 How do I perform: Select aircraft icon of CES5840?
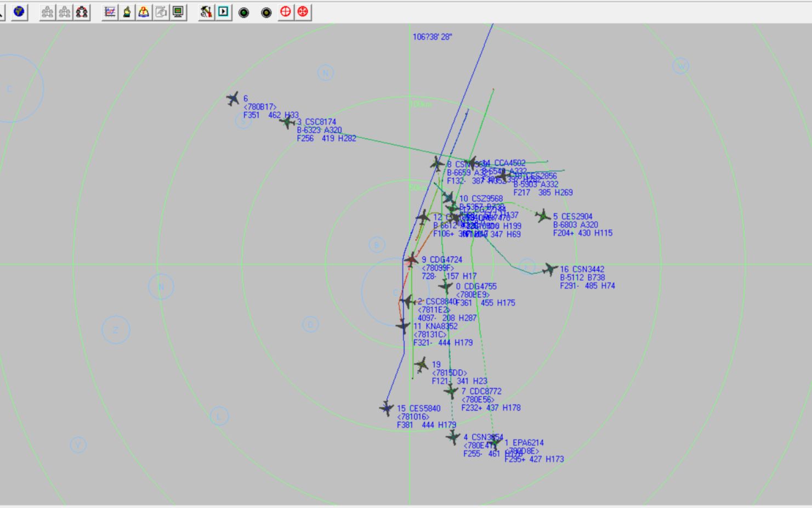pyautogui.click(x=387, y=408)
